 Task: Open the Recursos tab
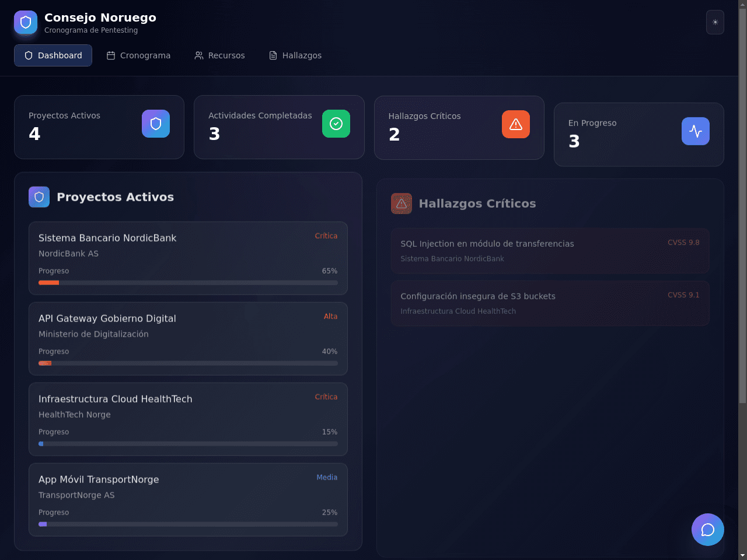click(219, 55)
